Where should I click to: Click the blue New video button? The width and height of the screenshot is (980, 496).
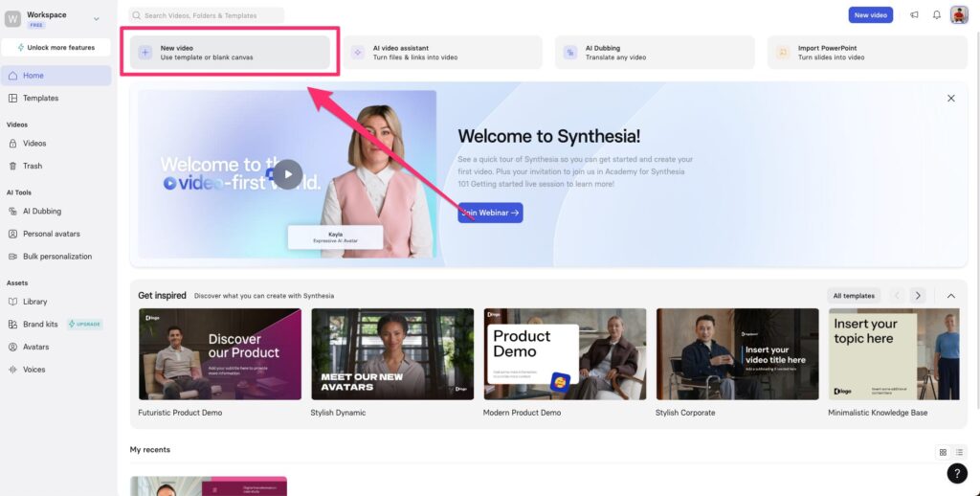[871, 15]
